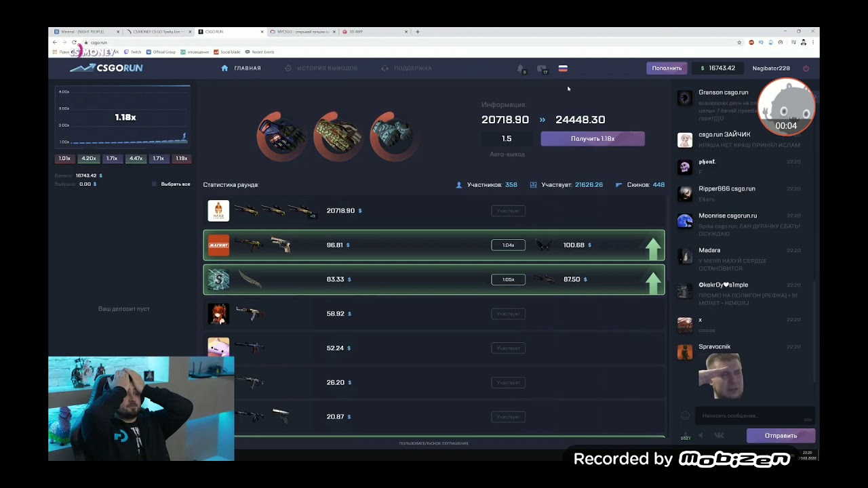This screenshot has width=868, height=488.
Task: Switch to the CS.MONEY browser tab
Action: click(159, 32)
